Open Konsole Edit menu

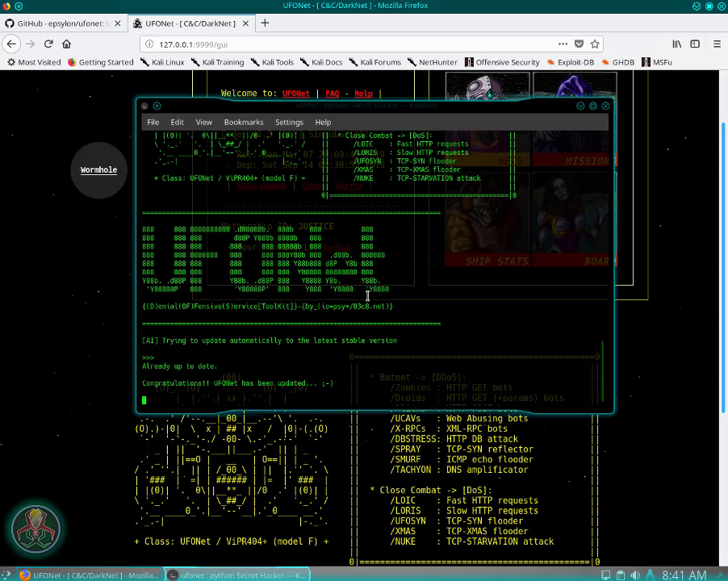[177, 122]
